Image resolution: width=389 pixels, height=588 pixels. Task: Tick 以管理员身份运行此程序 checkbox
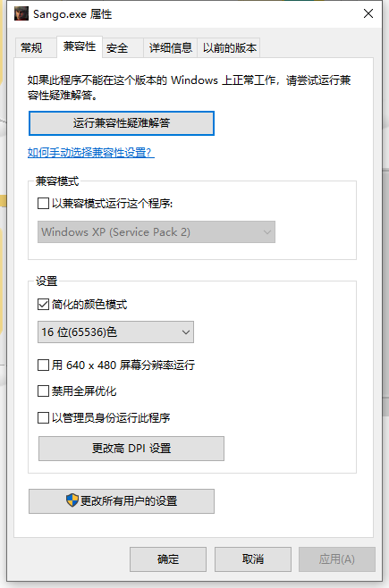(x=43, y=417)
